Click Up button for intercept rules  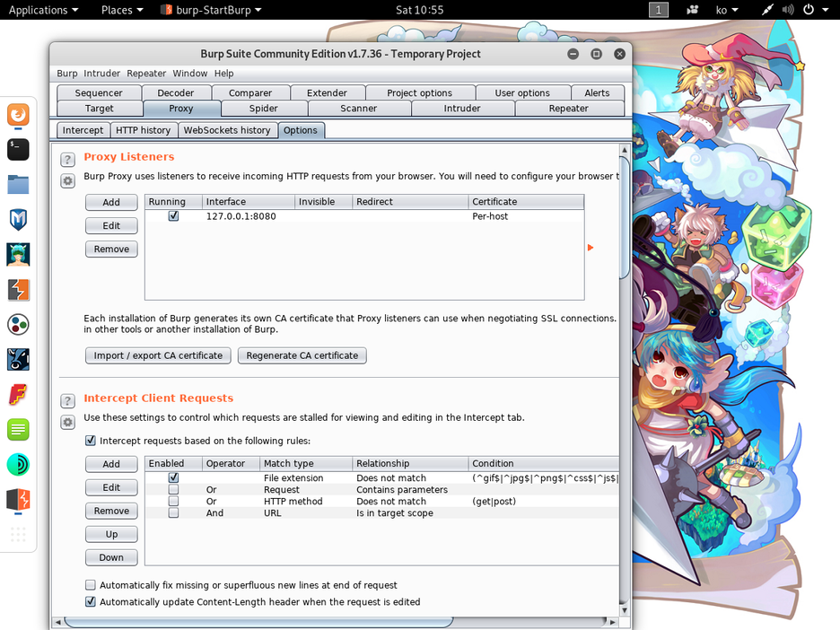(111, 534)
